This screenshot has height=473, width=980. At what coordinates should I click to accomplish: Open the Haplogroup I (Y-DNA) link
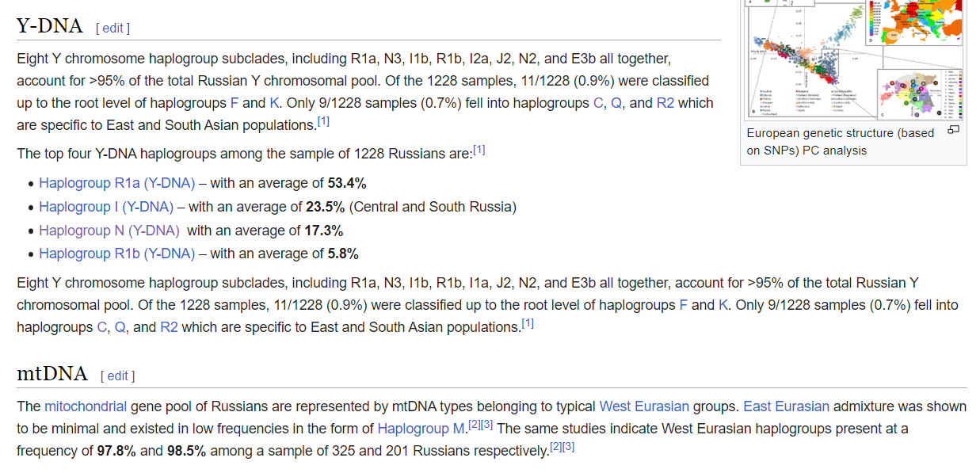(106, 207)
